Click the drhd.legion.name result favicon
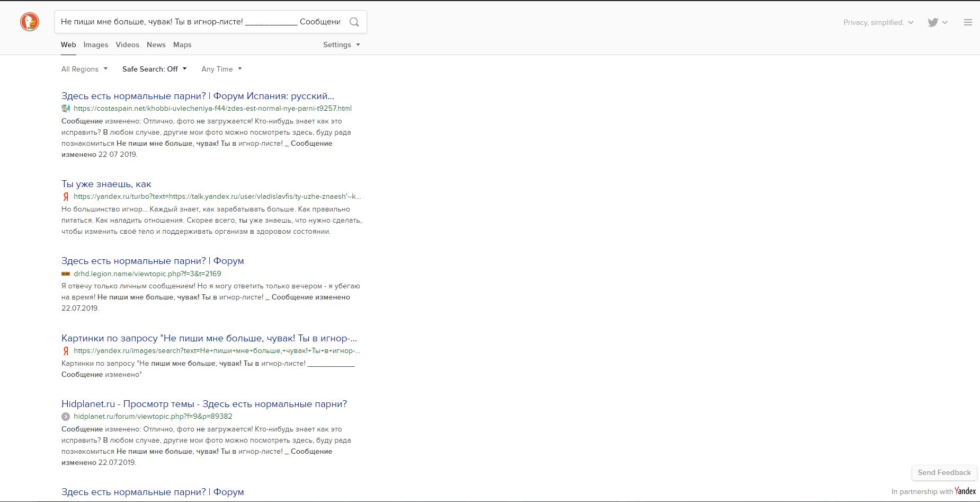This screenshot has width=980, height=502. (x=66, y=274)
